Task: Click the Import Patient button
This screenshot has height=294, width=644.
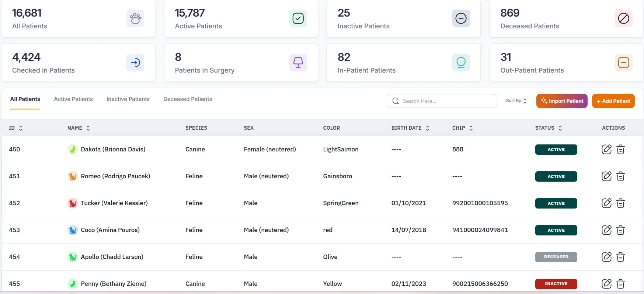Action: (x=562, y=101)
